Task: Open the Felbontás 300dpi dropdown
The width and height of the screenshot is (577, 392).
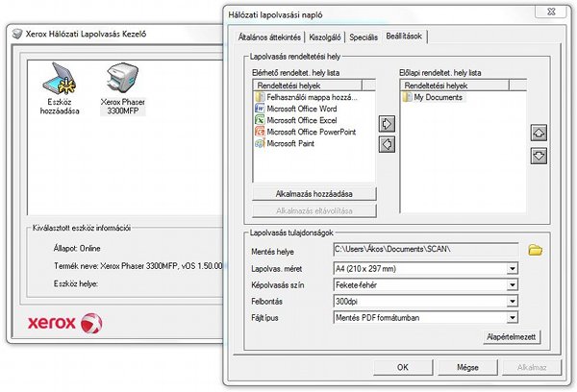Action: pyautogui.click(x=512, y=302)
